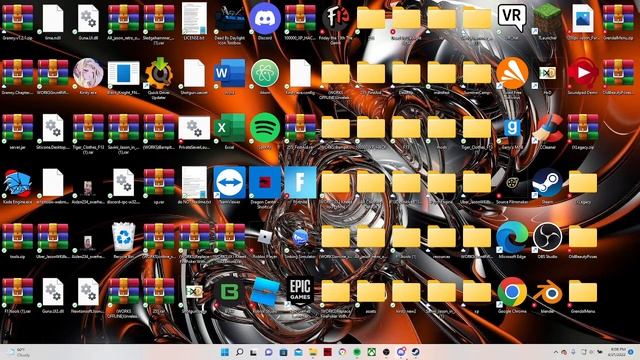
Task: Launch OBS Studio from the desktop
Action: tap(547, 237)
